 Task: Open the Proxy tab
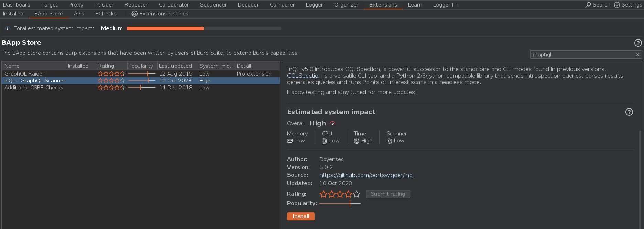[76, 5]
